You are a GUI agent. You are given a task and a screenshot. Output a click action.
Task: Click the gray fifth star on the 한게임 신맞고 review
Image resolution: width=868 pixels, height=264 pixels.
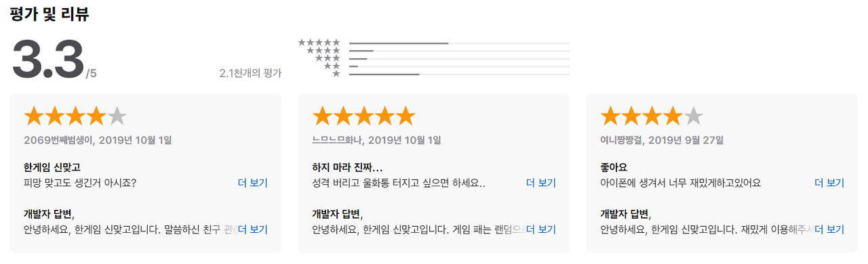coord(117,116)
